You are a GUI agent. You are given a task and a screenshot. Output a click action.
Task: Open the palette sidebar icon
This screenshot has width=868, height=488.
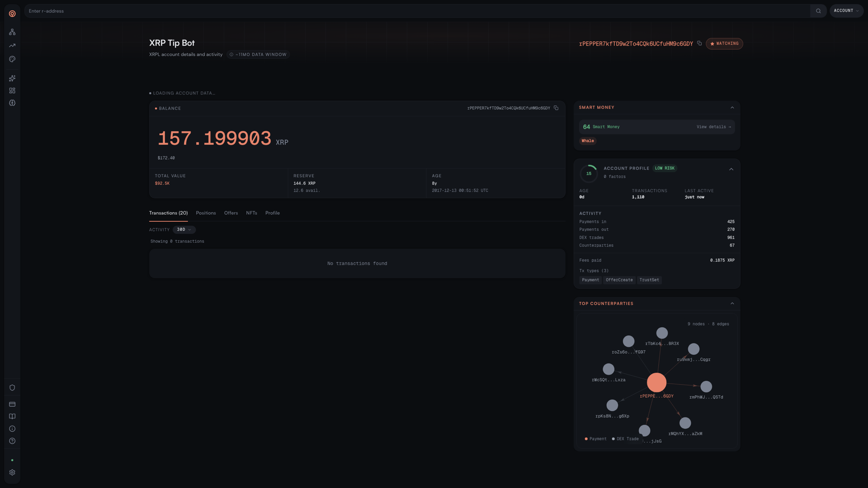12,59
